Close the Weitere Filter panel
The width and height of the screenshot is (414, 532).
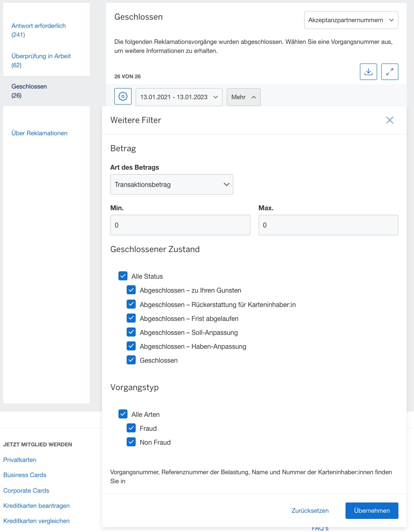coord(389,120)
